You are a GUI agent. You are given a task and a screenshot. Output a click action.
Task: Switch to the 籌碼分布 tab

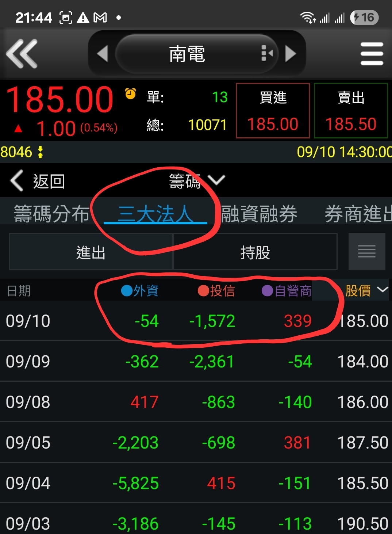(51, 214)
